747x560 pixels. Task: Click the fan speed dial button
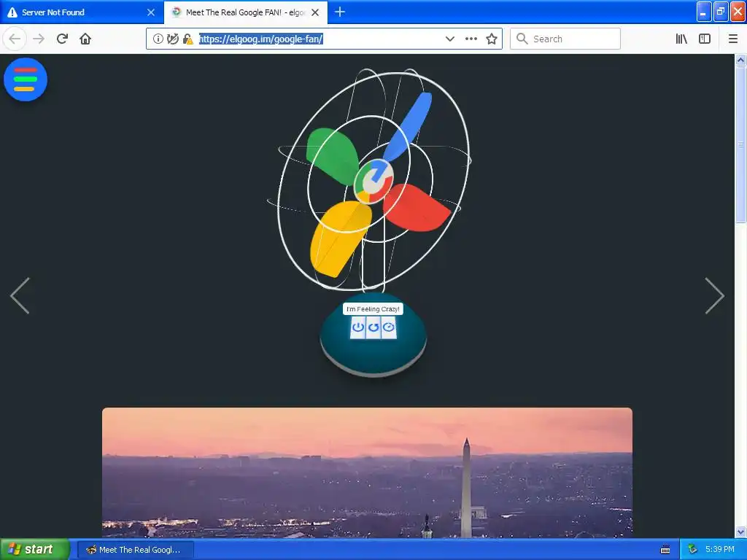tap(389, 327)
